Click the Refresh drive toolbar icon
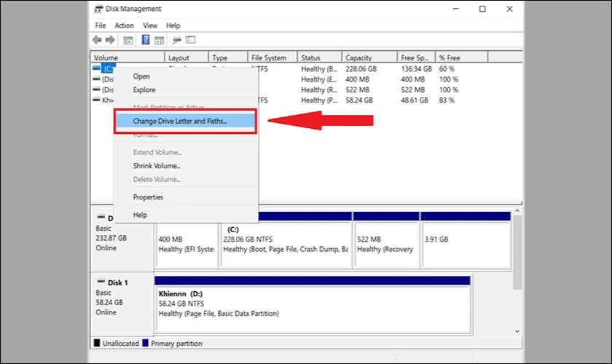Screen dimensions: 612x364 point(177,40)
